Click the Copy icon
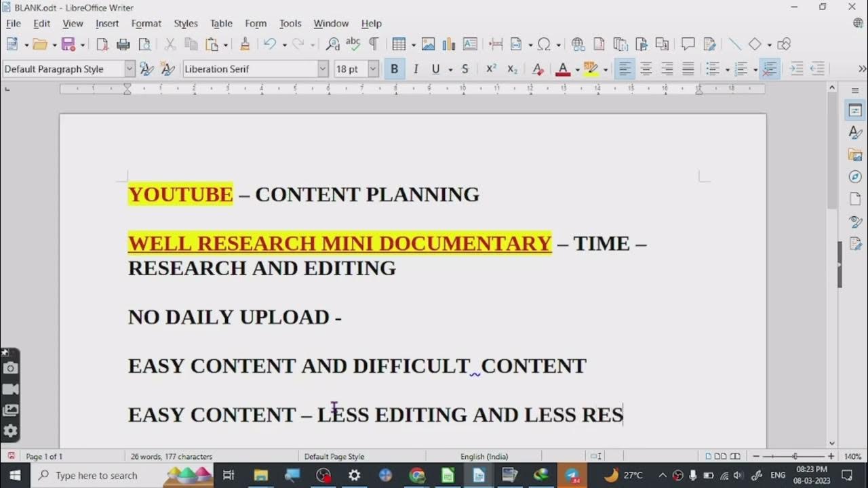 [x=191, y=44]
